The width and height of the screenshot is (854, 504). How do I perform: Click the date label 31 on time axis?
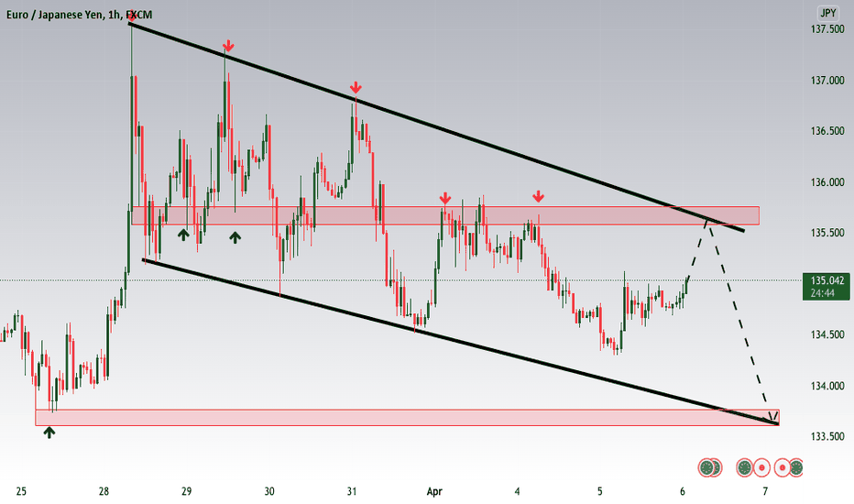(x=352, y=491)
